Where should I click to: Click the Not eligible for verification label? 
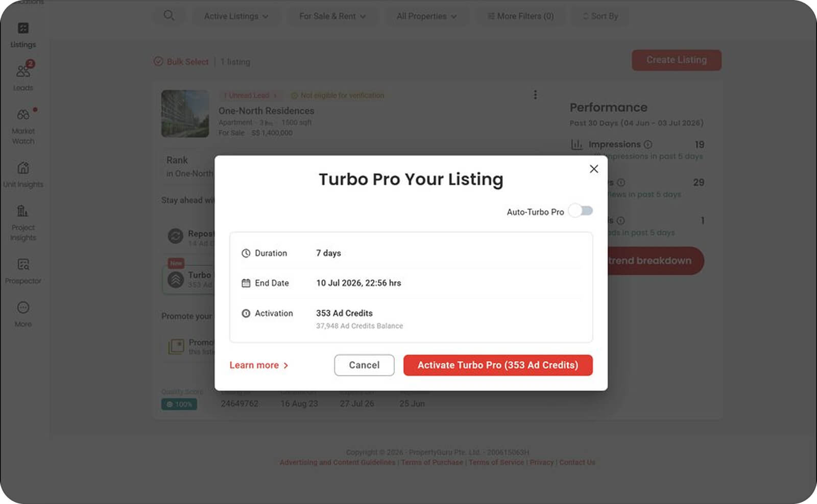(338, 95)
